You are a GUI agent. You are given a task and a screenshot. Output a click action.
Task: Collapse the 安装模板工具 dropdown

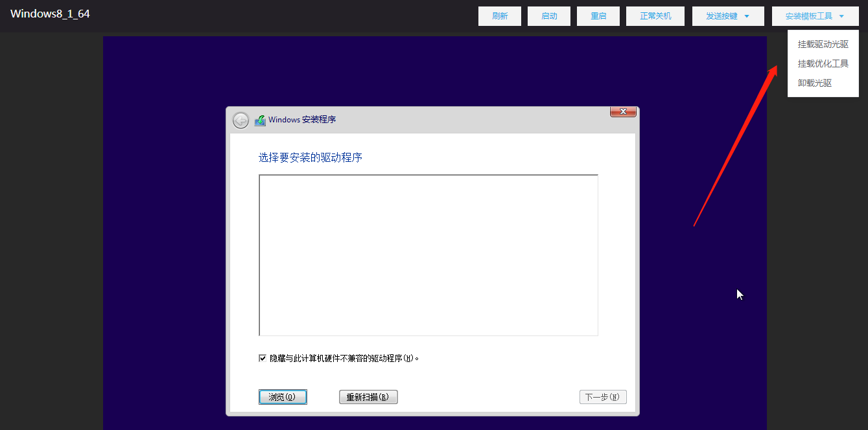coord(815,16)
